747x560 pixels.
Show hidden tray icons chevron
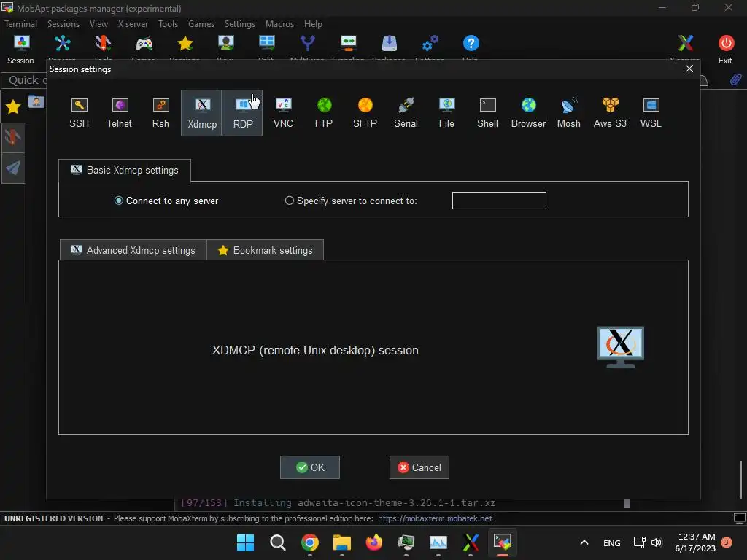click(x=584, y=542)
